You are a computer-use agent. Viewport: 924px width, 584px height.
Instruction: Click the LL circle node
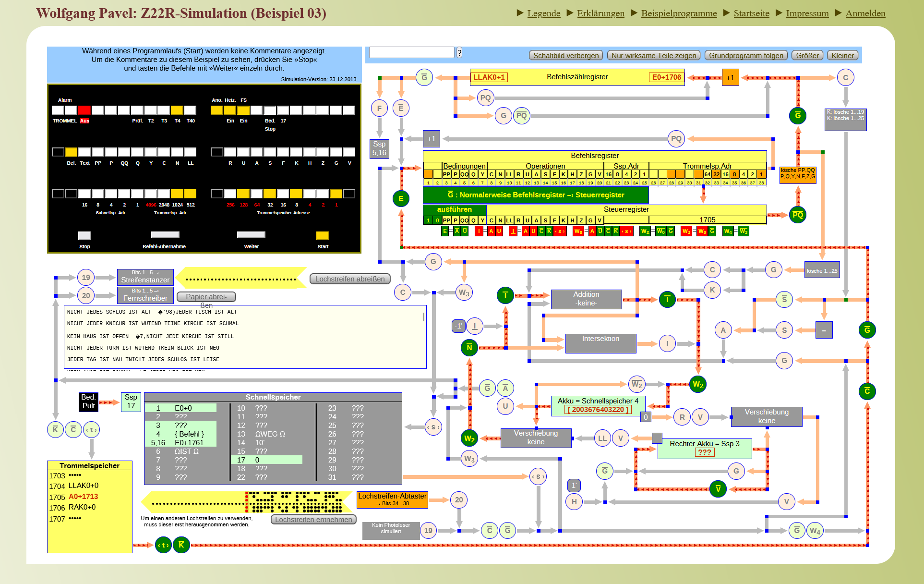(602, 438)
